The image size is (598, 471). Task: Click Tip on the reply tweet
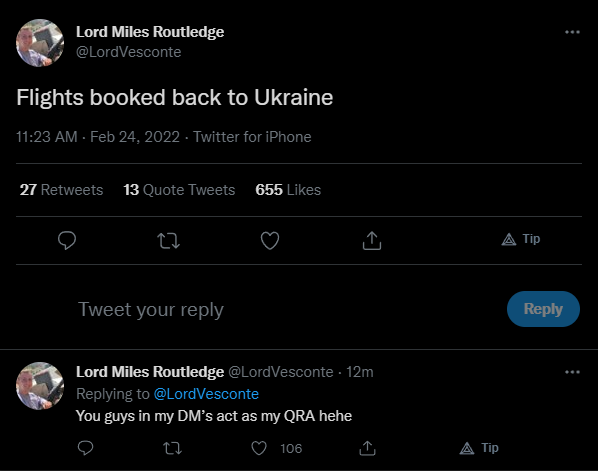click(479, 448)
